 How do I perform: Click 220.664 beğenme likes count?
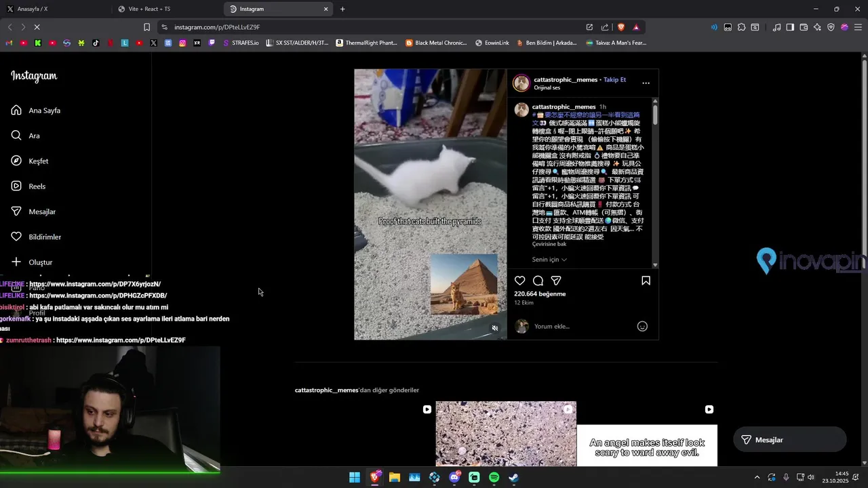pyautogui.click(x=540, y=294)
